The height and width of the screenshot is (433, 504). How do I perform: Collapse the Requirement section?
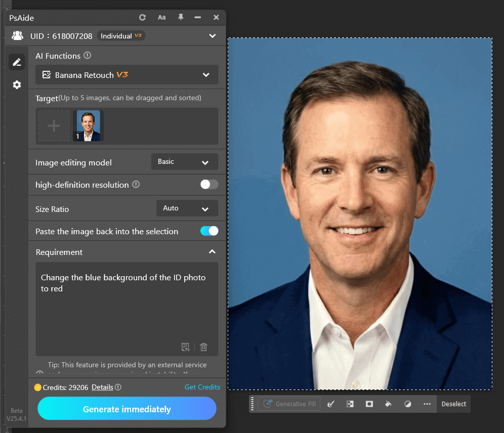point(212,251)
